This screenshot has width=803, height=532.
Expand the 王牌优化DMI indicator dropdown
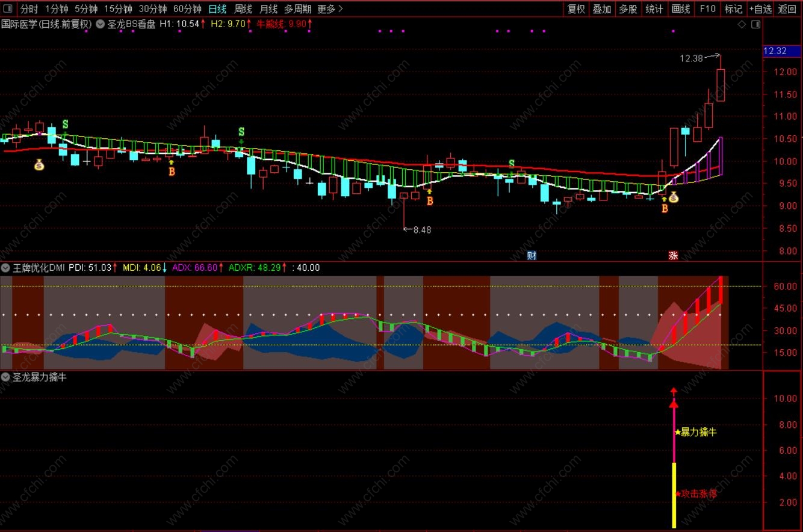click(5, 268)
